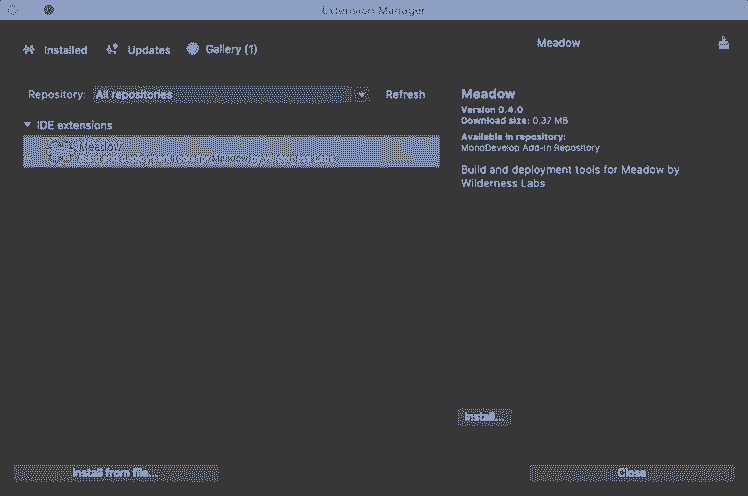Click the Installed tab icon
The image size is (748, 496).
29,50
